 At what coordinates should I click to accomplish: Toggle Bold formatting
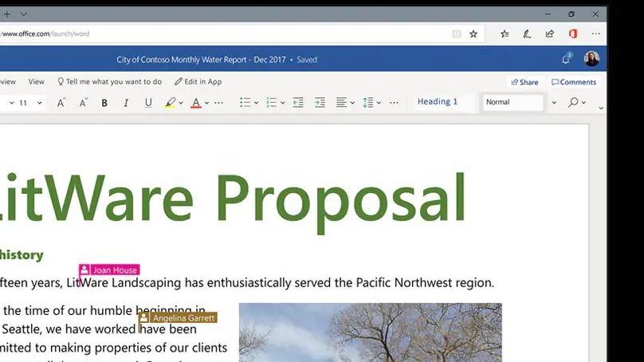tap(104, 103)
